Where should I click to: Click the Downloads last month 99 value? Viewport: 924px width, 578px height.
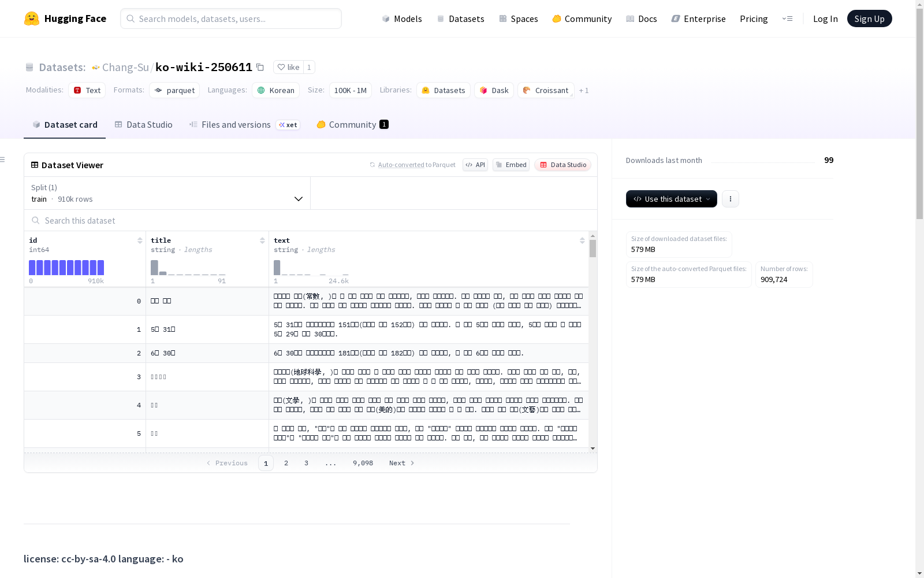click(829, 160)
